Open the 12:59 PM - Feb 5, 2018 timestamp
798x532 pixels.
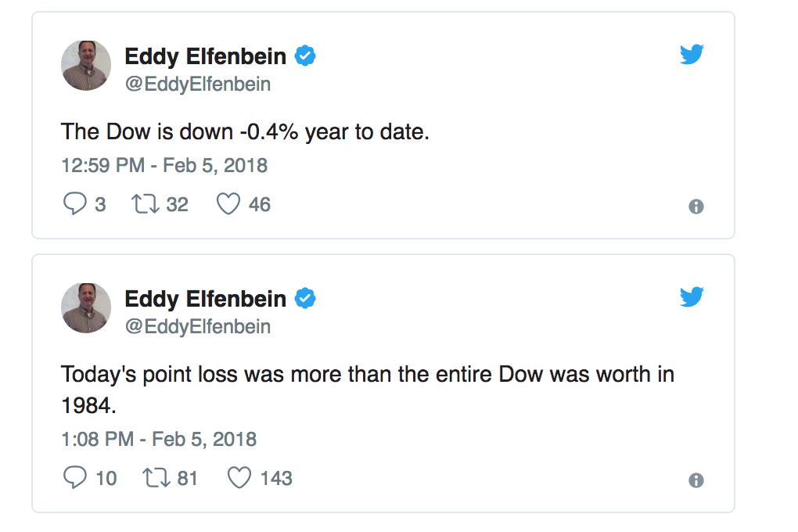[x=164, y=166]
